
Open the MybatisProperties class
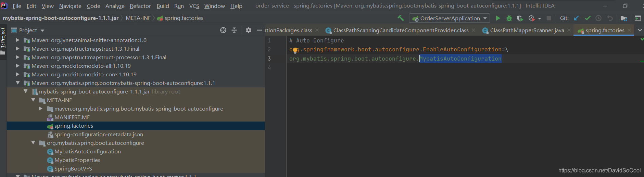point(77,160)
